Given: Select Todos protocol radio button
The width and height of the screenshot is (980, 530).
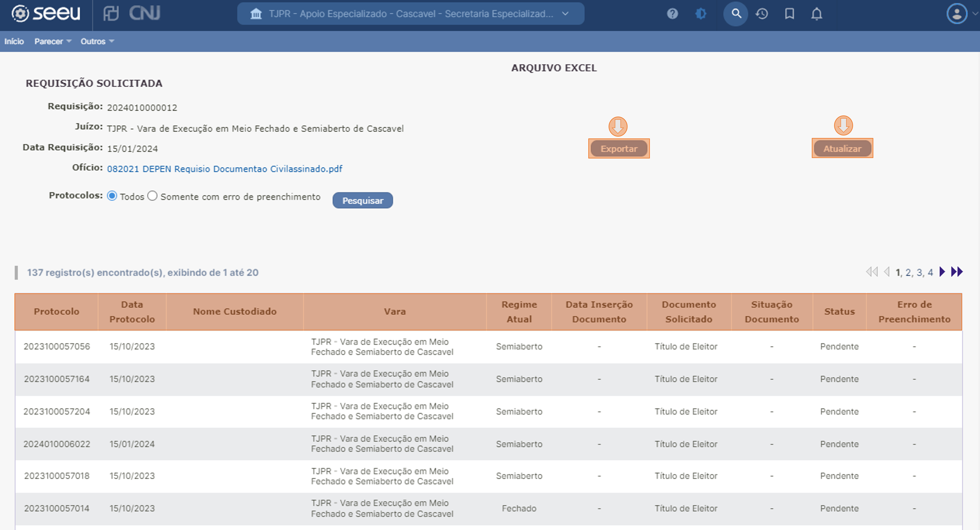Looking at the screenshot, I should [112, 196].
